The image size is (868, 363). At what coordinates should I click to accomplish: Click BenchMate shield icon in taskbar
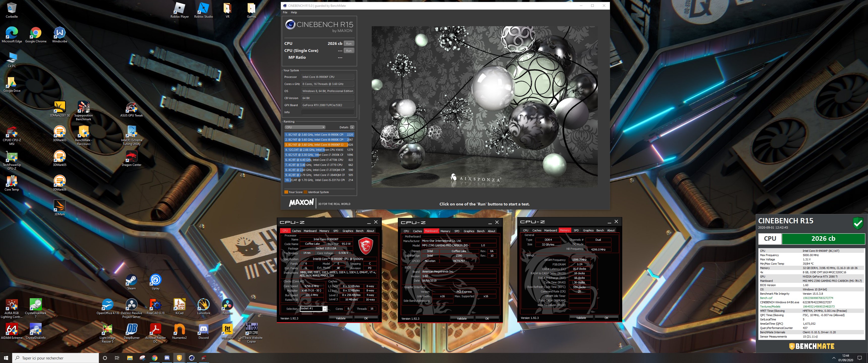pyautogui.click(x=179, y=358)
